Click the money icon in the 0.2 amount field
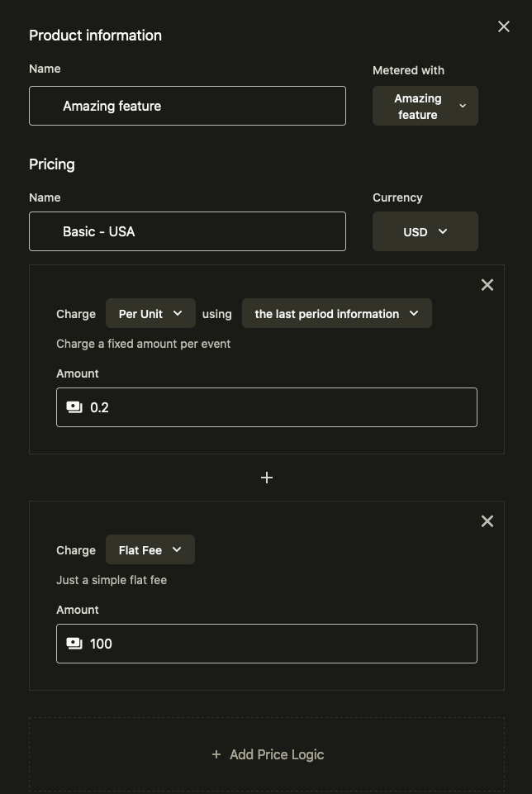 pos(74,407)
